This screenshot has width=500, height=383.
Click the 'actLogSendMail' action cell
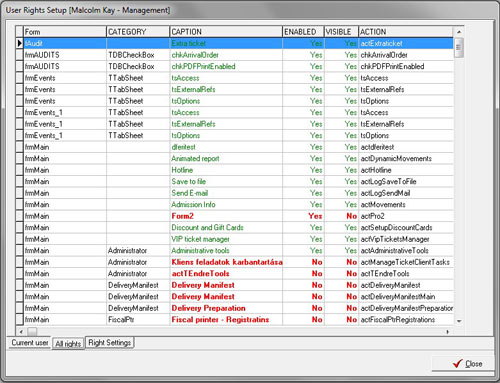(x=406, y=193)
